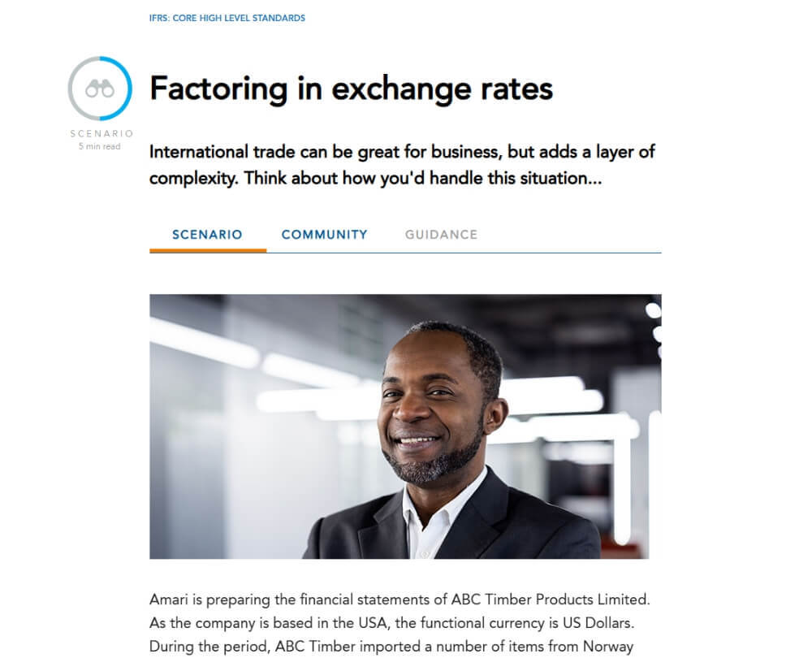
Task: Click the 'Factoring in exchange rates' heading
Action: [x=351, y=89]
